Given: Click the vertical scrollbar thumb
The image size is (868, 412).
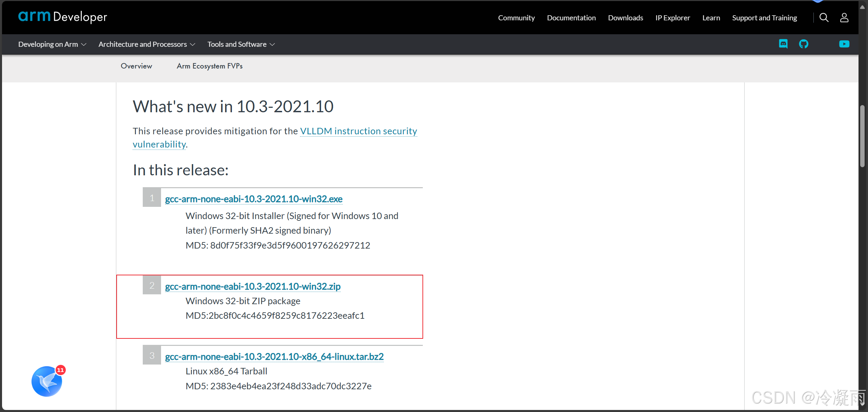Looking at the screenshot, I should coord(862,136).
